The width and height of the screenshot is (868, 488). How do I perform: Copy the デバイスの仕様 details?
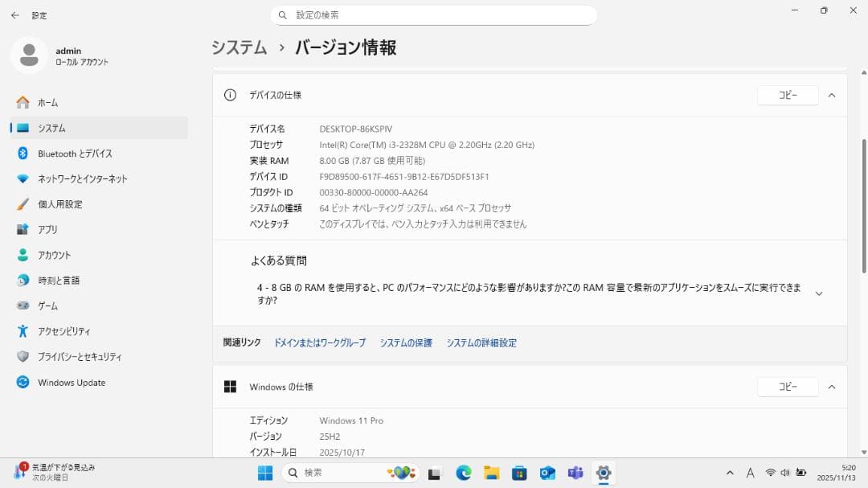(x=788, y=96)
